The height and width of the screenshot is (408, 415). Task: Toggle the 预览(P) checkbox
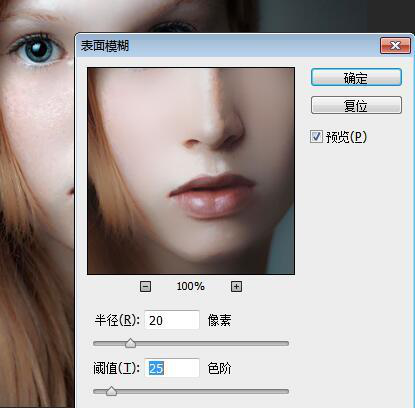tap(316, 137)
